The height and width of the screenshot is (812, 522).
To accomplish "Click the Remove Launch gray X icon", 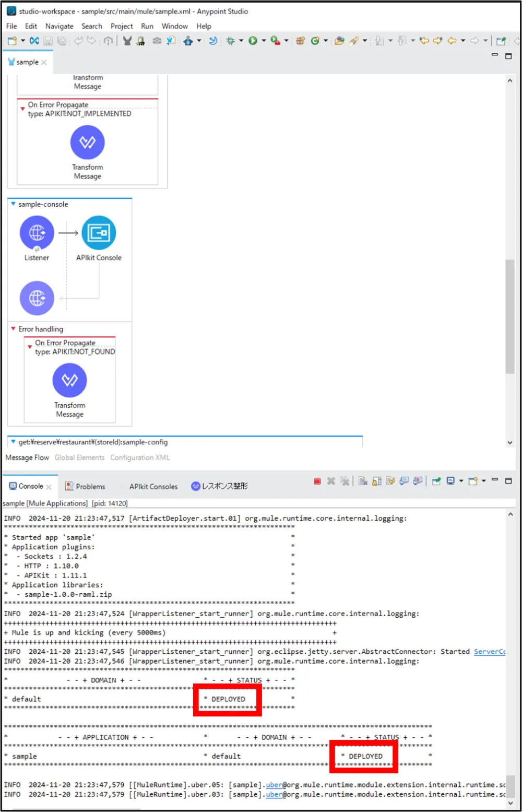I will tap(331, 481).
